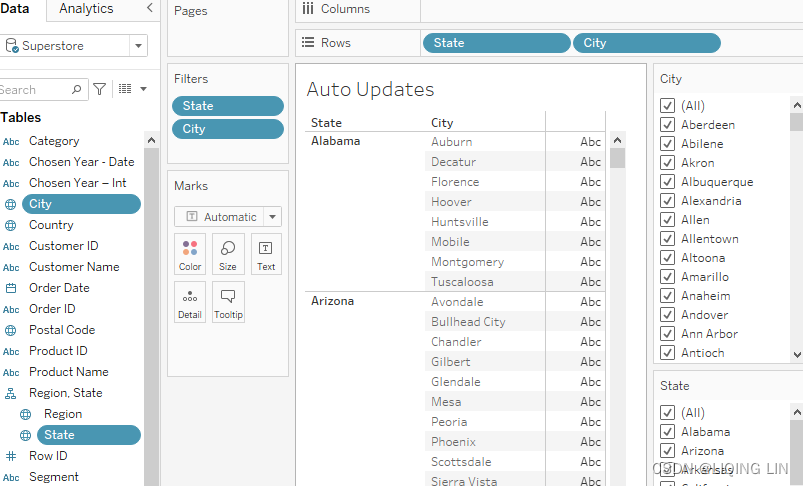Select the City pill in Filters shelf
The height and width of the screenshot is (486, 803).
click(x=228, y=129)
